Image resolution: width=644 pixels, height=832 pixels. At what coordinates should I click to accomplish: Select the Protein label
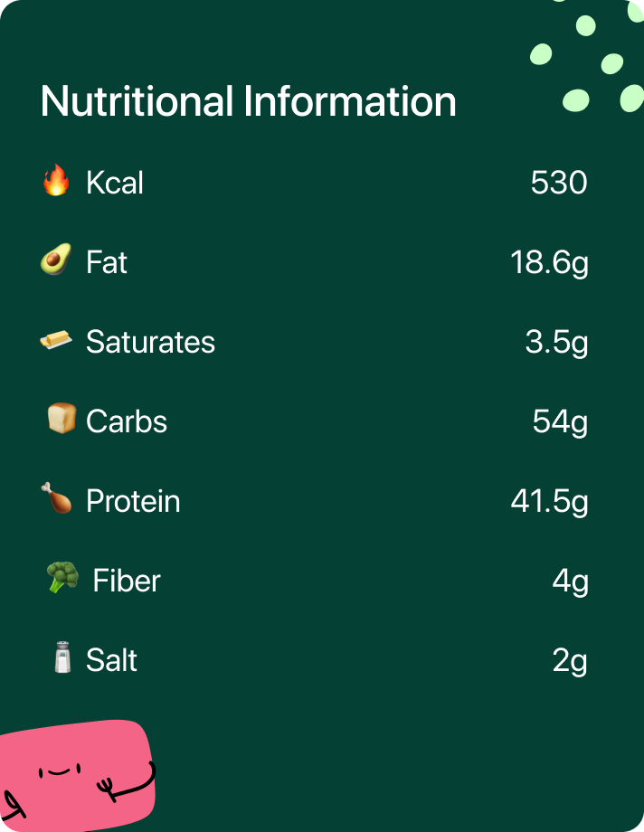coord(133,501)
